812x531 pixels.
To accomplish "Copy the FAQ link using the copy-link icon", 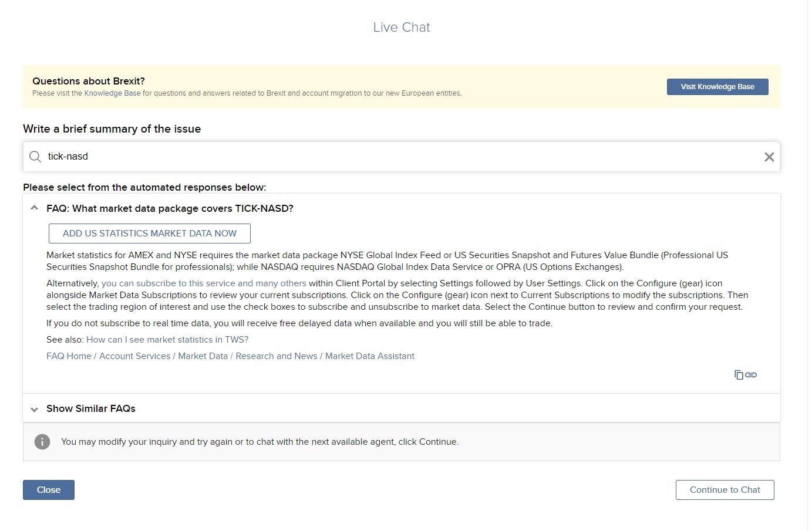I will pos(745,375).
